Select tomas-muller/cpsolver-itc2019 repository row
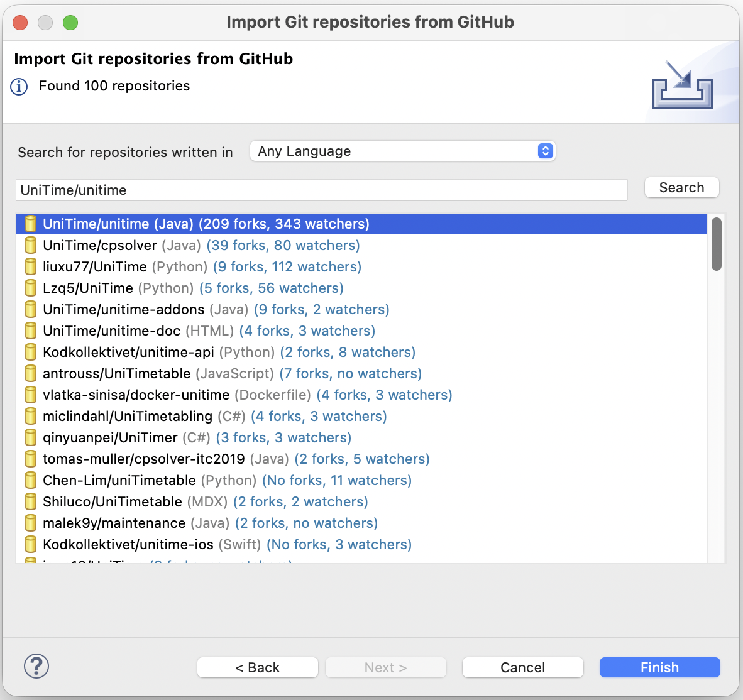The height and width of the screenshot is (700, 743). click(x=361, y=459)
